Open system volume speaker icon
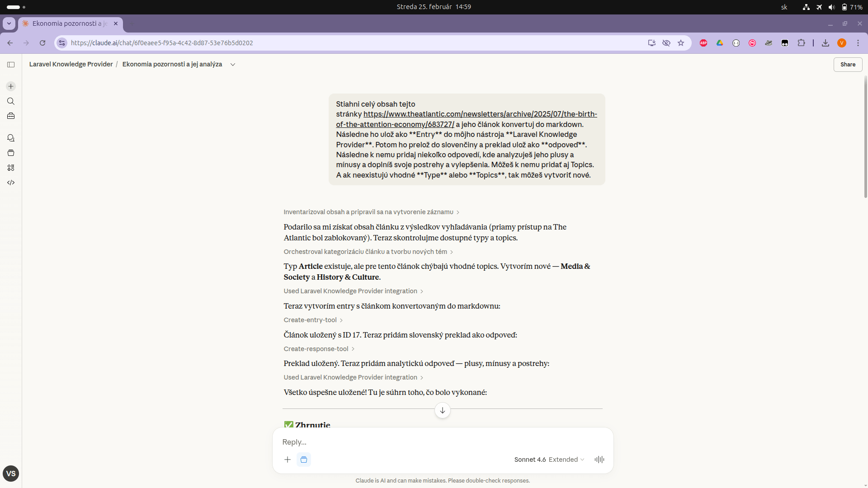 [x=831, y=7]
